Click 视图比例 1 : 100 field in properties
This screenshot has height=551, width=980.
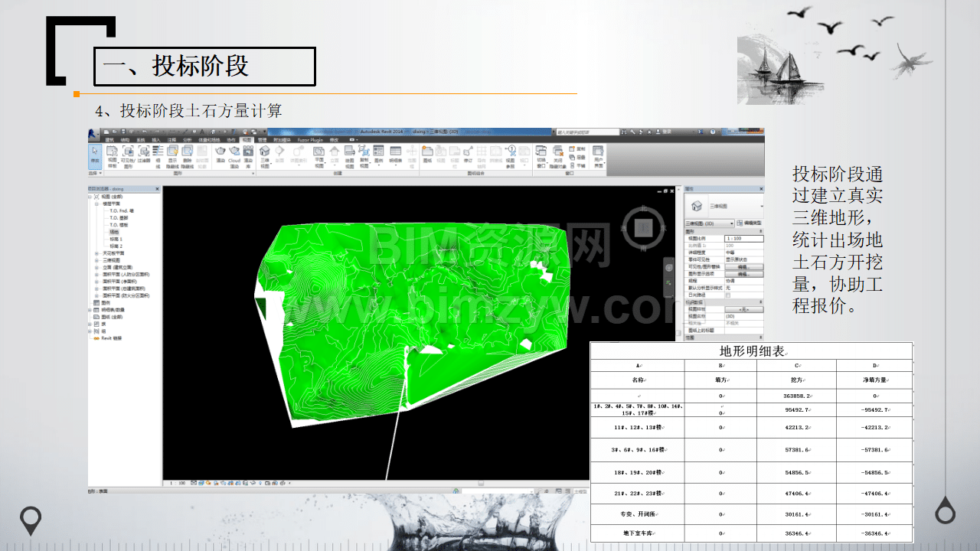(744, 239)
